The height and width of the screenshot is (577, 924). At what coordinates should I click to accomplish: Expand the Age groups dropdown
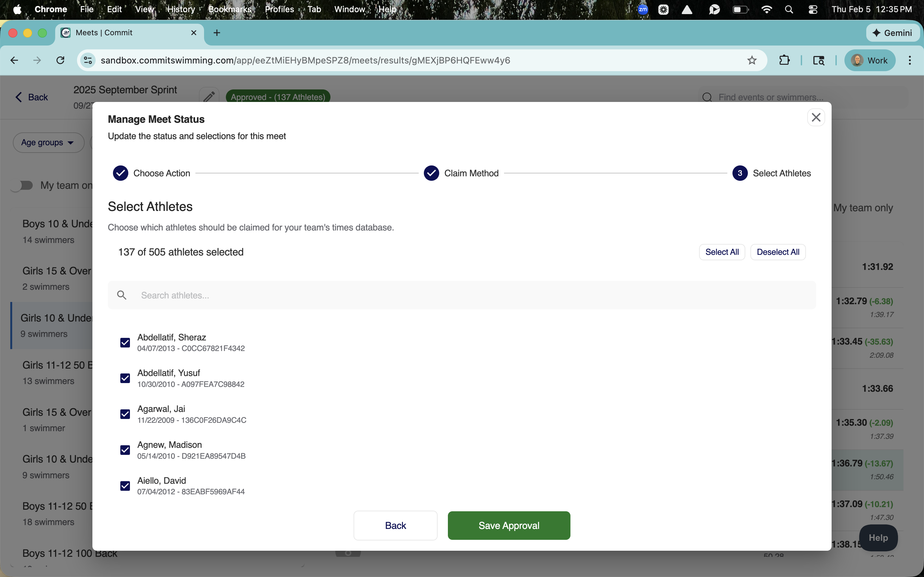coord(48,142)
